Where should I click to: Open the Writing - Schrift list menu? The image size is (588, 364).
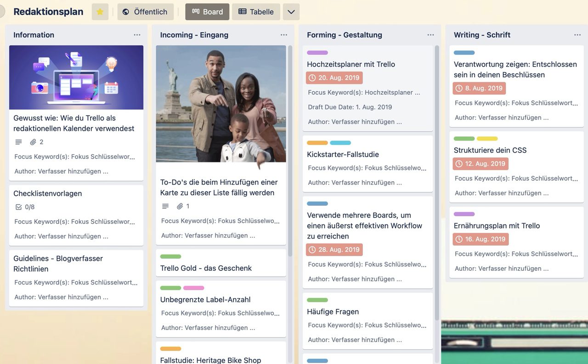[x=577, y=35]
